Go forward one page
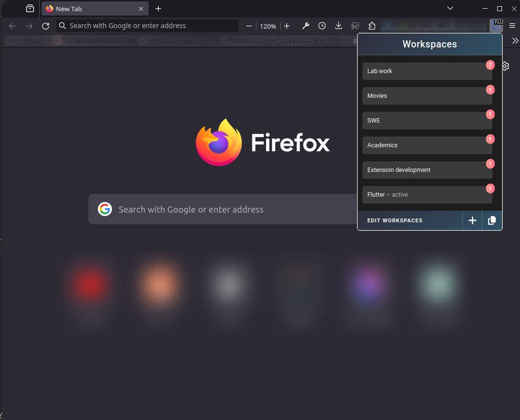The height and width of the screenshot is (420, 520). 29,26
